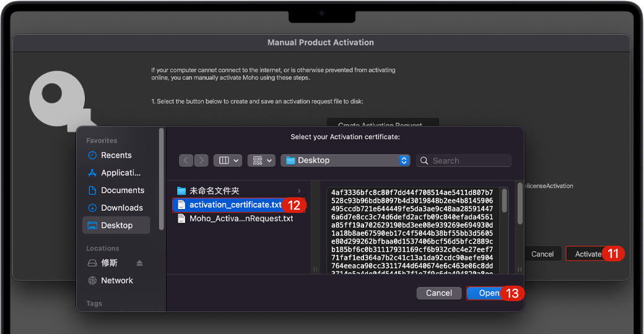Viewport: 644px width, 334px height.
Task: Click the 未命名文件夹 folder icon
Action: coord(181,191)
